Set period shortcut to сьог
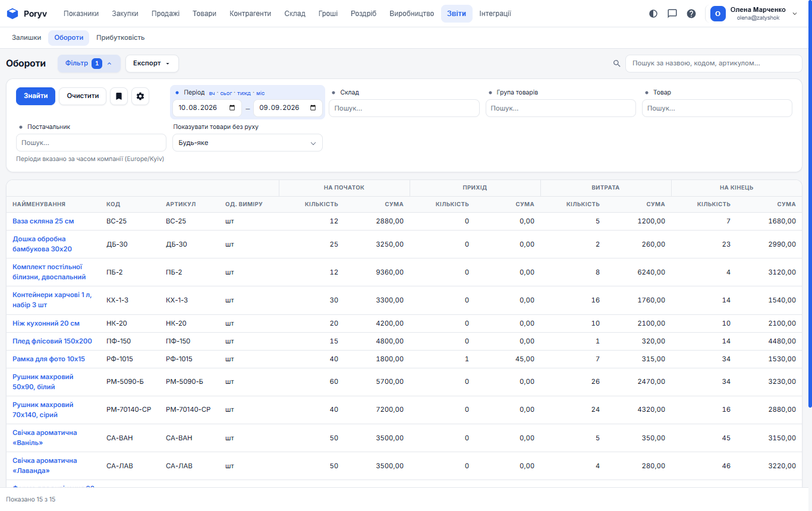The image size is (812, 511). [x=226, y=93]
